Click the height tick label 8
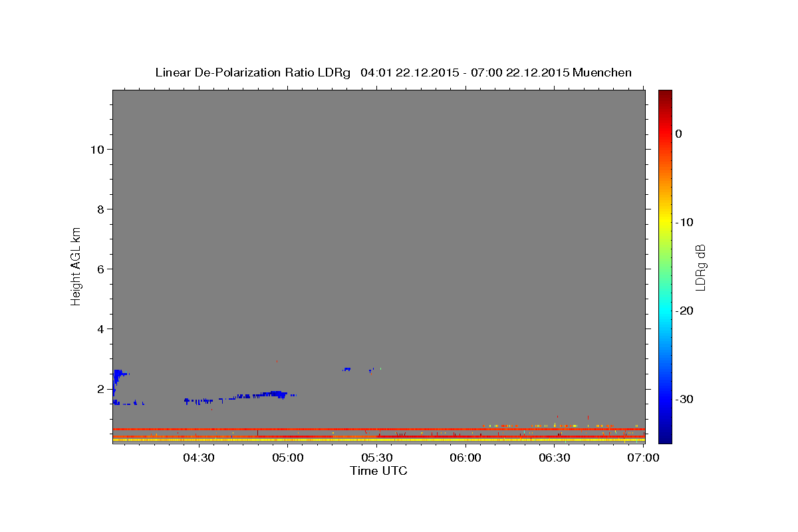Screen dimensions: 798x532 (x=101, y=209)
